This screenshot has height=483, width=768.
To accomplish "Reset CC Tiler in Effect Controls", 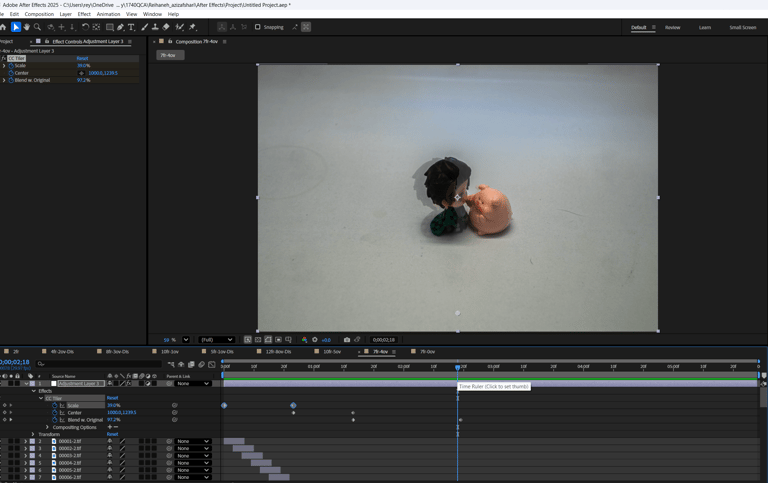I will click(82, 58).
